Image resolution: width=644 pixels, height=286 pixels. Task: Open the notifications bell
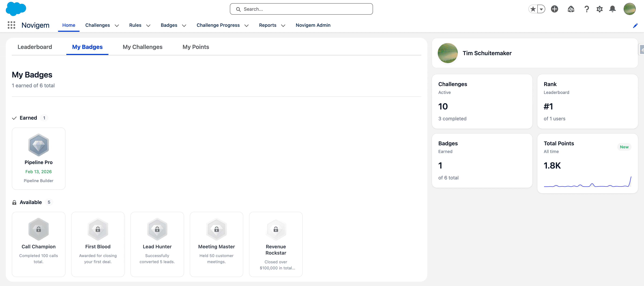612,9
